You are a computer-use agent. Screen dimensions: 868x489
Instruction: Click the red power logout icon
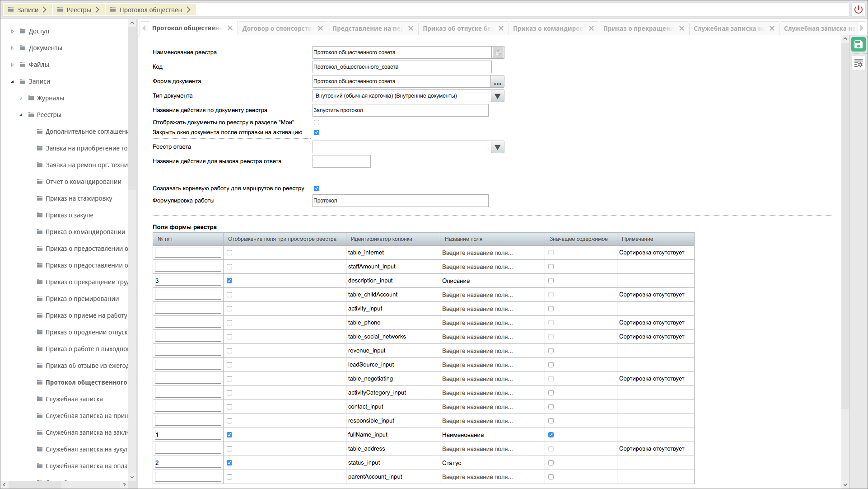[858, 9]
